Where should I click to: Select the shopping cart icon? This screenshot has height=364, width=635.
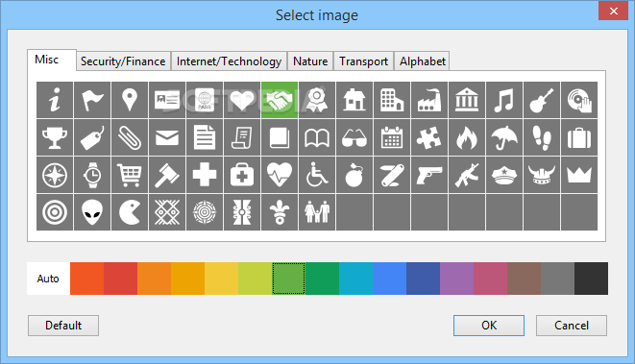(x=130, y=175)
